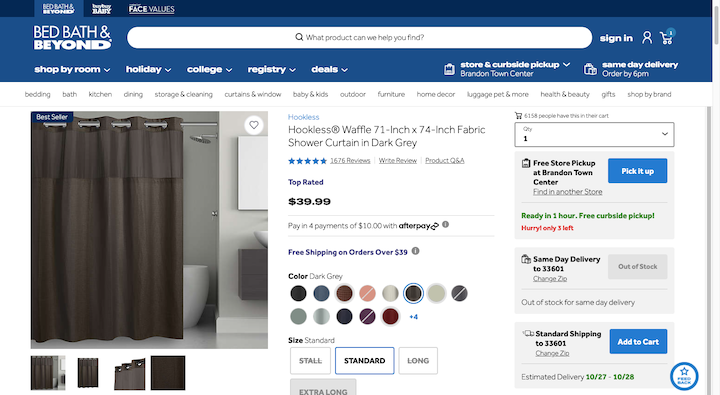
Task: Click the account profile icon
Action: click(647, 38)
